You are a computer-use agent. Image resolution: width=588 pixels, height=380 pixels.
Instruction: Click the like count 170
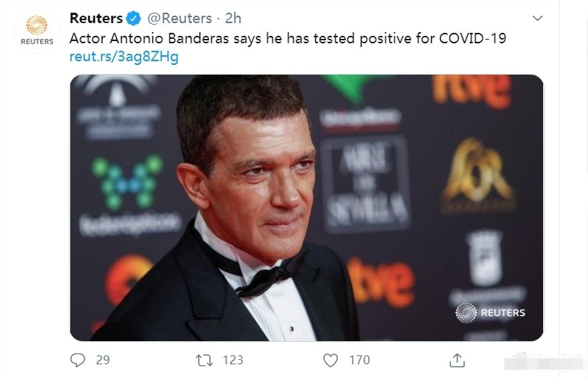coord(359,360)
